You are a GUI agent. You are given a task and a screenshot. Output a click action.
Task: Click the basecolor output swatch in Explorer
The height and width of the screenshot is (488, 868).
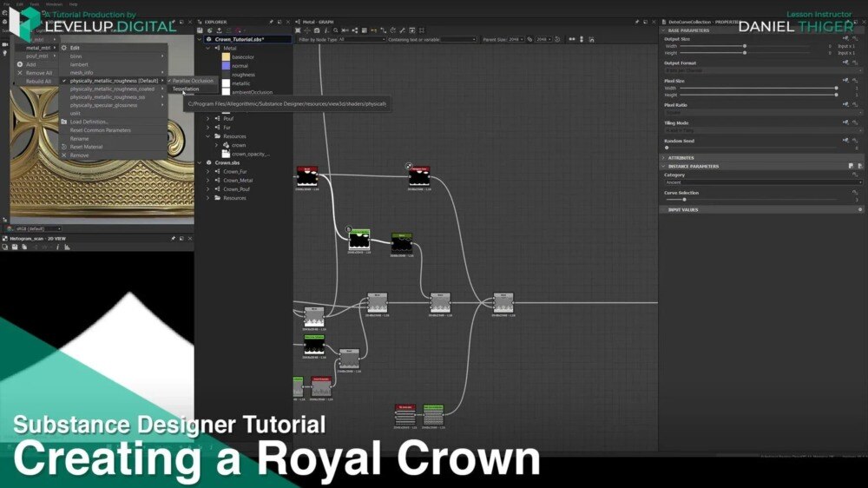(226, 57)
